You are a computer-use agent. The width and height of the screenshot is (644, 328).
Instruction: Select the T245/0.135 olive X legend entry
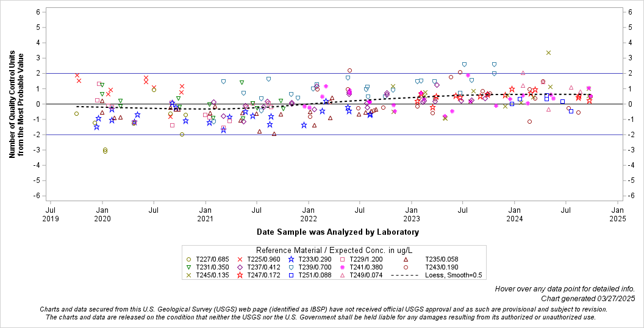(207, 275)
